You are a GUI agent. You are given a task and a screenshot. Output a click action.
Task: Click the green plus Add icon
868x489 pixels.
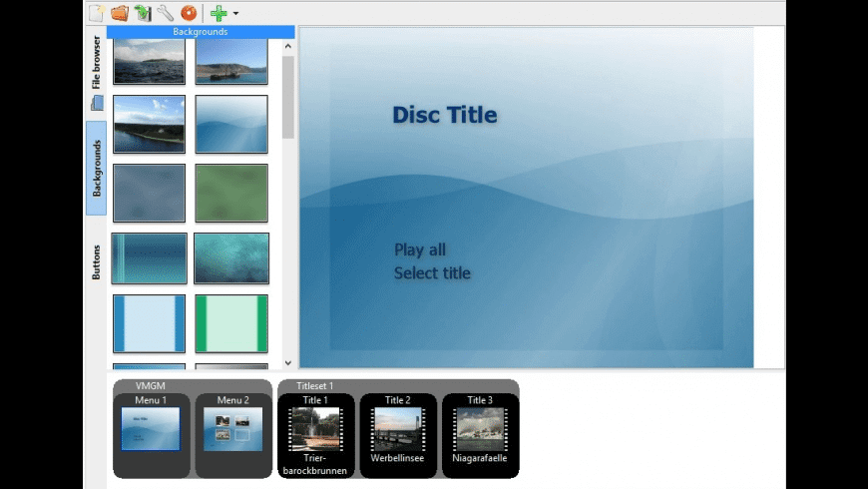pos(218,13)
